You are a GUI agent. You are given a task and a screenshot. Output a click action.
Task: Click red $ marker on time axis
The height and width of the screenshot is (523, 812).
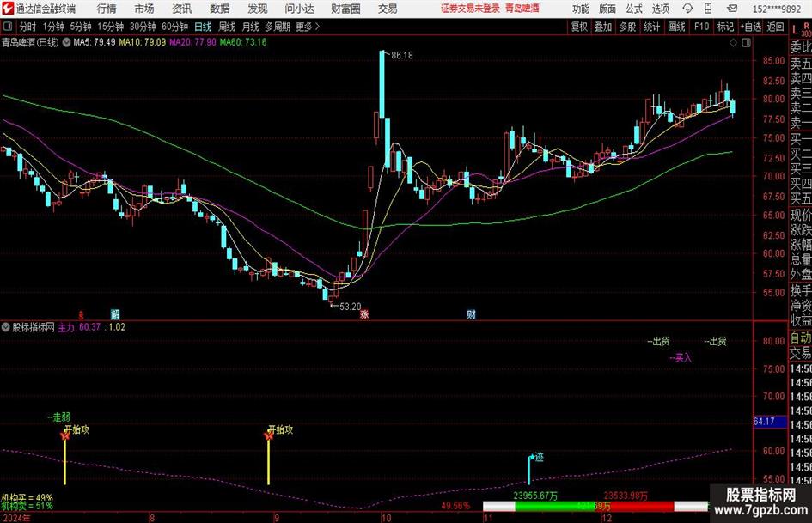pyautogui.click(x=81, y=314)
